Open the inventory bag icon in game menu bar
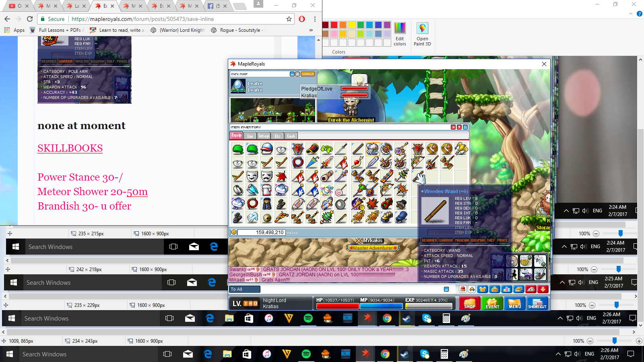This screenshot has width=644, height=362. click(495, 289)
